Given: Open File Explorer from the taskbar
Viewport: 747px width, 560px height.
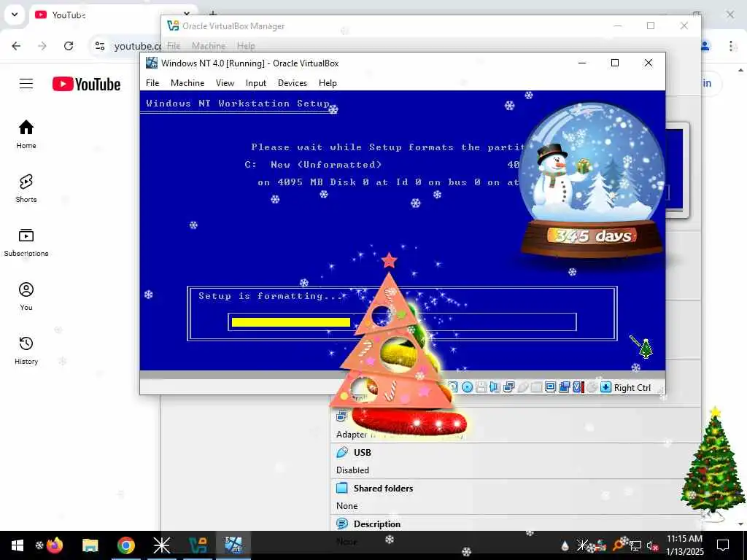Looking at the screenshot, I should coord(90,545).
